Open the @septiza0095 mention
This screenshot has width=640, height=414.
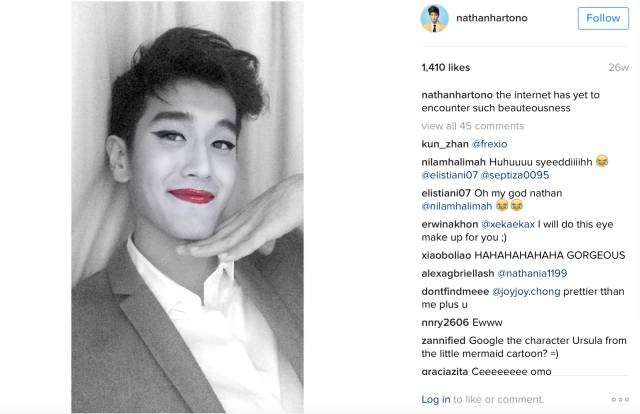514,175
